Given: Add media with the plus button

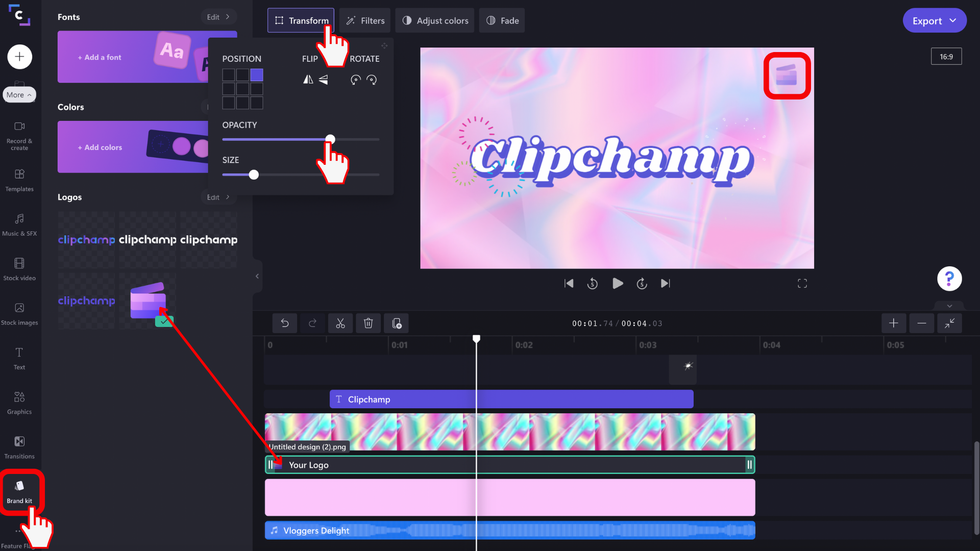Looking at the screenshot, I should 19,57.
